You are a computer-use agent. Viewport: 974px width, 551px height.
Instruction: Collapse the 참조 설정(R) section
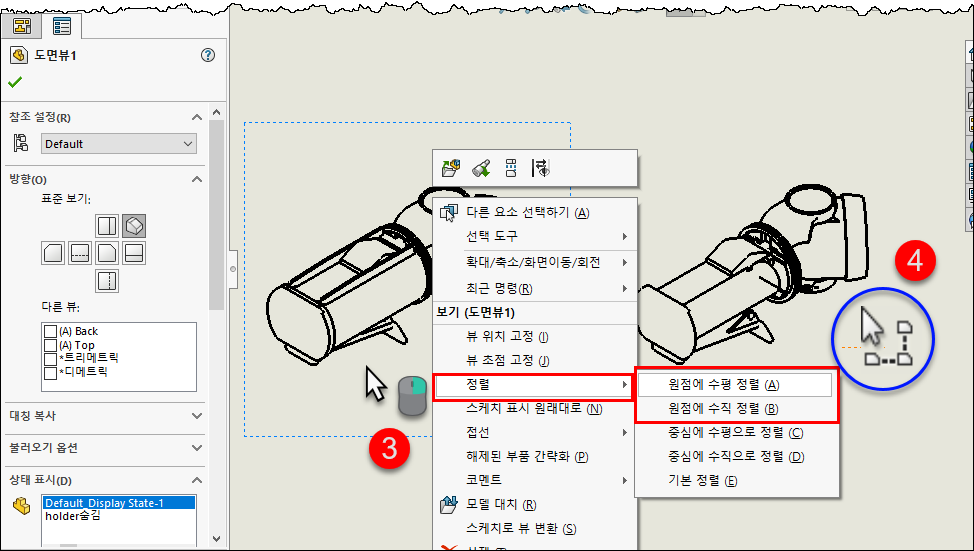197,117
